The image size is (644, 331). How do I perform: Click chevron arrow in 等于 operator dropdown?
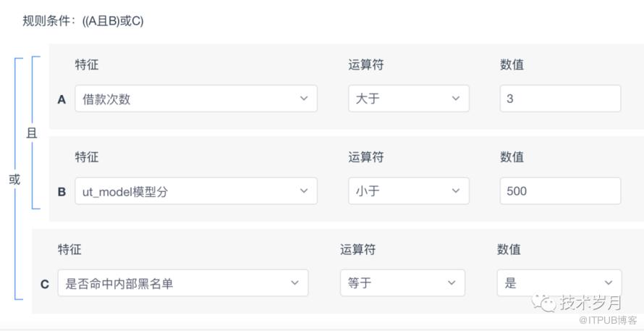pyautogui.click(x=452, y=283)
